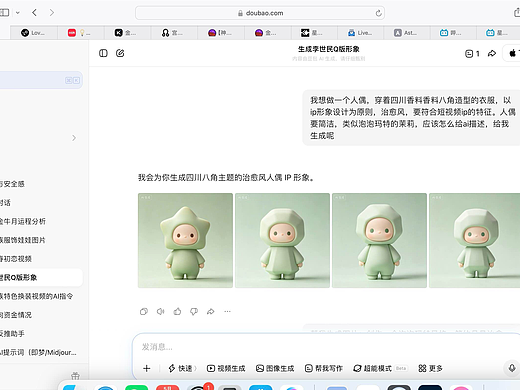This screenshot has width=520, height=390.
Task: Select the "帮我写作" writing helper
Action: click(324, 368)
